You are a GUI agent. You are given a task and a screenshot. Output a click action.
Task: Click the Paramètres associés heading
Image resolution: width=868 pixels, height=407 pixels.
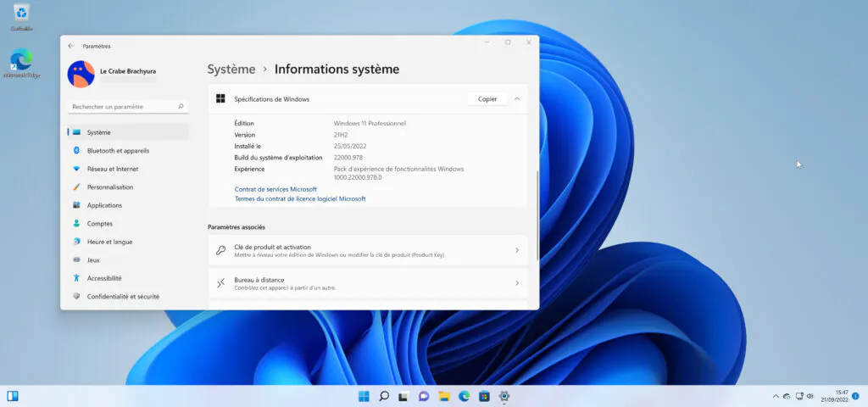[x=236, y=227]
